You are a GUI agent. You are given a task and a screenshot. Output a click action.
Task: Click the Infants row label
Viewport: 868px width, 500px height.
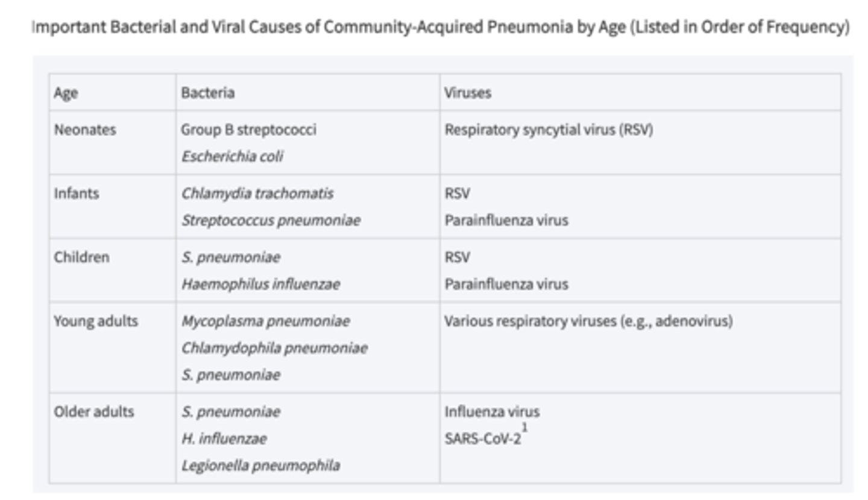[x=77, y=194]
